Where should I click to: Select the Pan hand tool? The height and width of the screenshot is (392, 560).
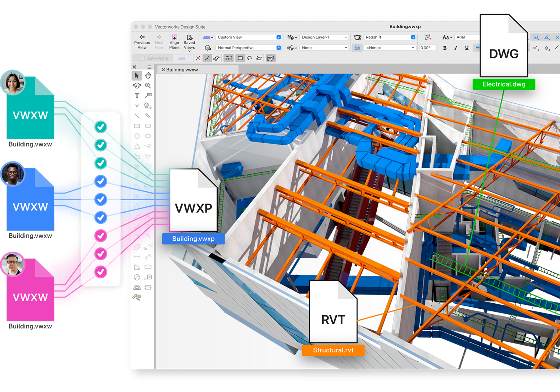[x=148, y=76]
